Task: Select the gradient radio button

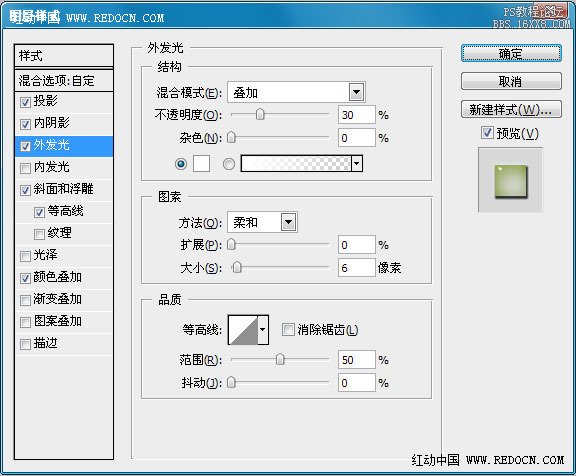Action: pyautogui.click(x=229, y=164)
